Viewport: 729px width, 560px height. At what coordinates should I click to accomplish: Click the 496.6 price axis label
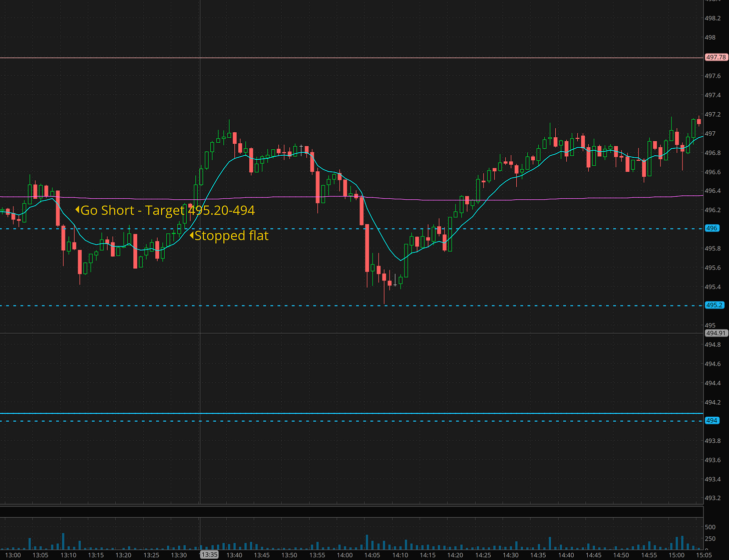click(712, 172)
